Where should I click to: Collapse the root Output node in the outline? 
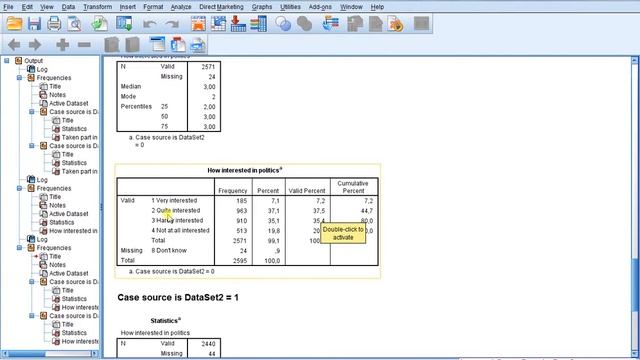click(x=7, y=60)
